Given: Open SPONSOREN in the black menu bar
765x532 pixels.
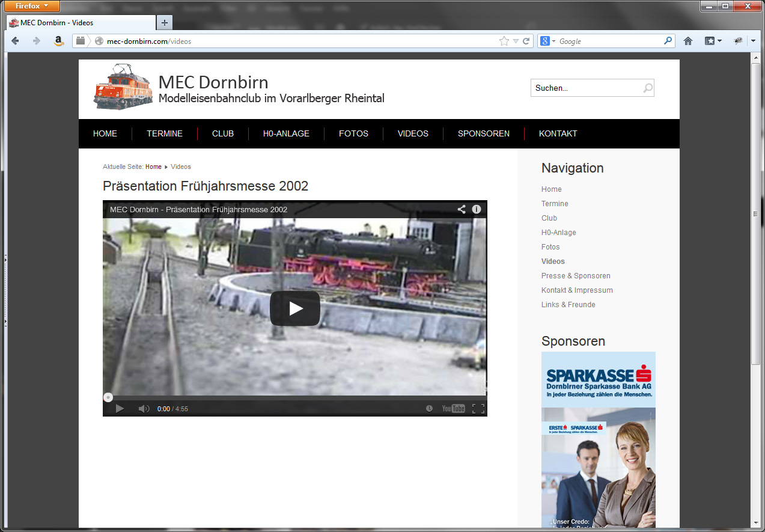Looking at the screenshot, I should point(484,133).
